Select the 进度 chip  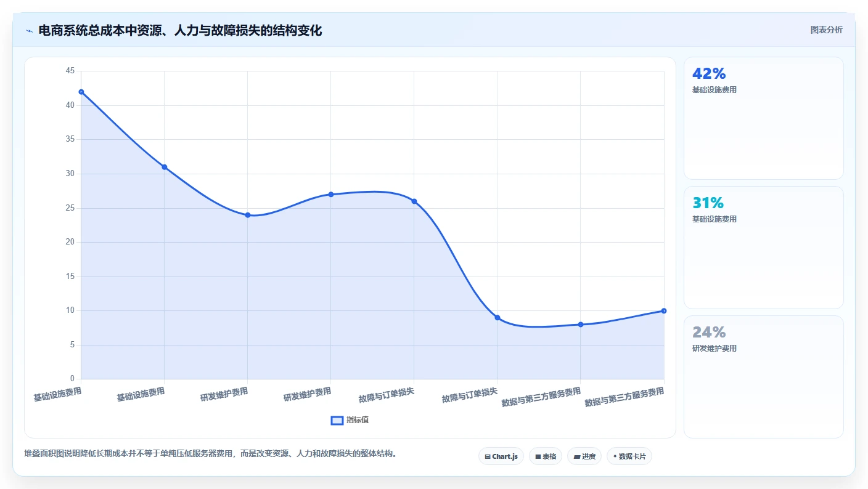click(584, 456)
